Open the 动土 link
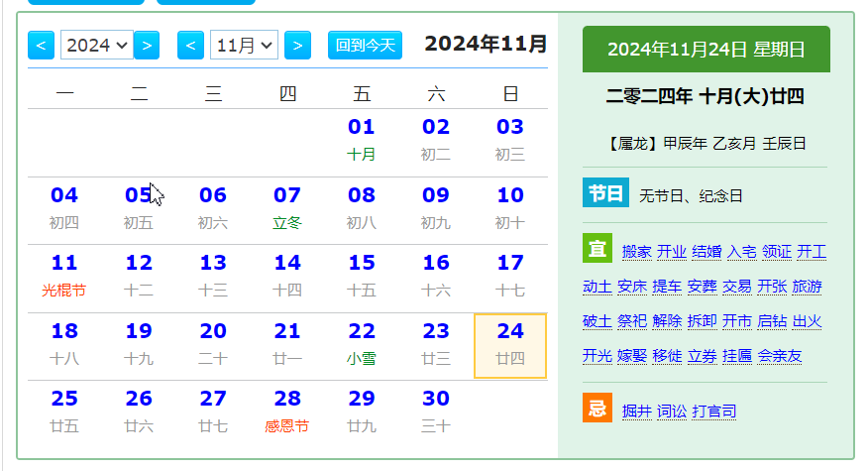This screenshot has height=471, width=868. (x=597, y=287)
